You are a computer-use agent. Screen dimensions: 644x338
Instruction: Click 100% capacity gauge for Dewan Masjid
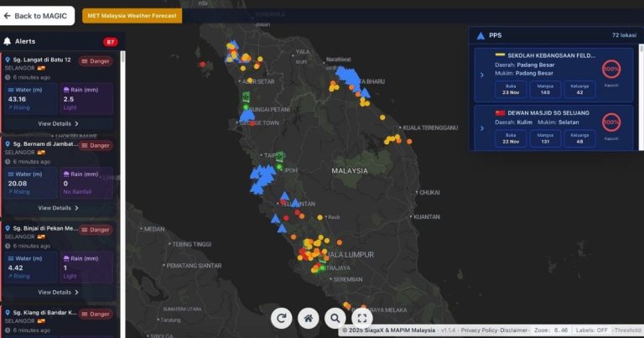point(611,122)
